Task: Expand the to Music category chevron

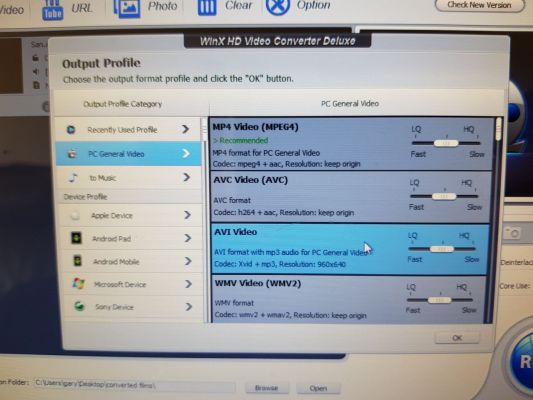Action: tap(186, 177)
